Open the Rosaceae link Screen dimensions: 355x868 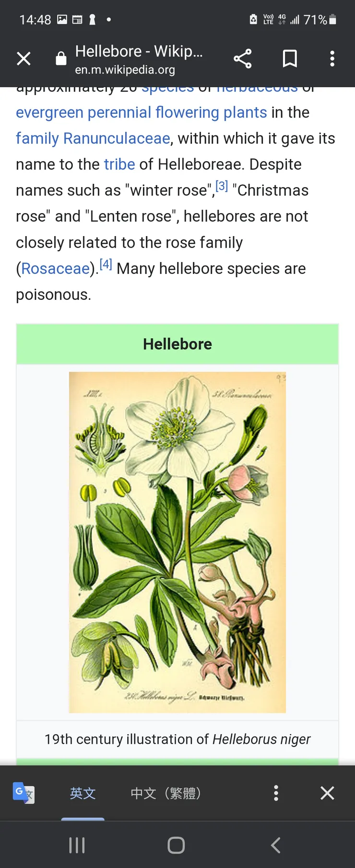click(x=55, y=268)
